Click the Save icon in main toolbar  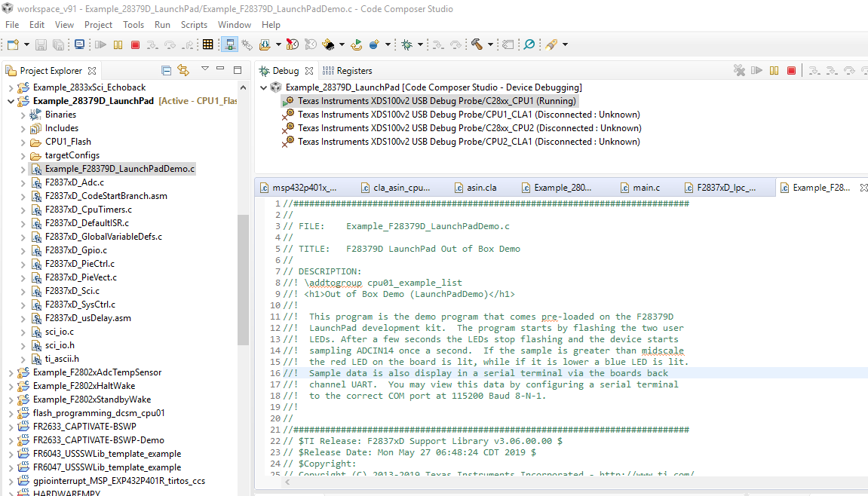(x=41, y=44)
